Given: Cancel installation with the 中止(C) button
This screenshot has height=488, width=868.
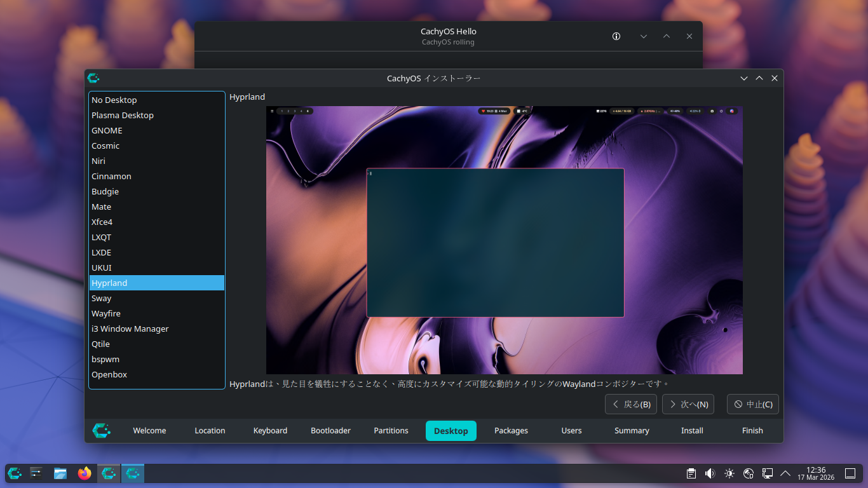Looking at the screenshot, I should [x=753, y=404].
